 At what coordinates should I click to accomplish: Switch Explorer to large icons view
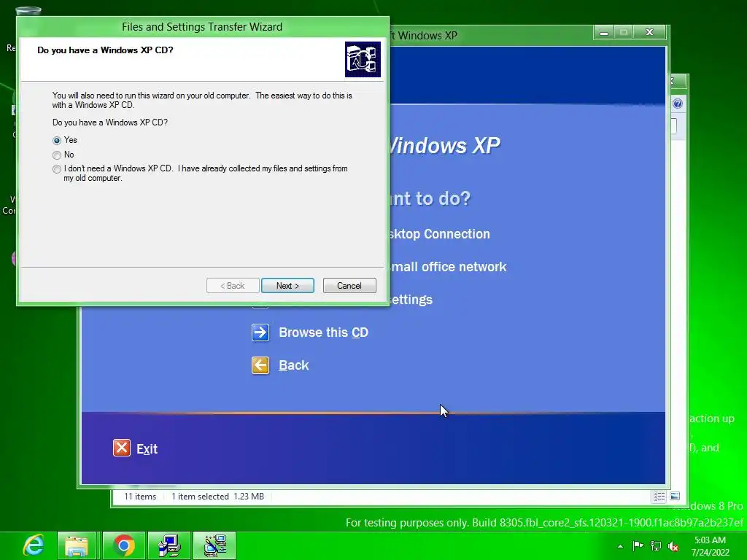(x=675, y=497)
